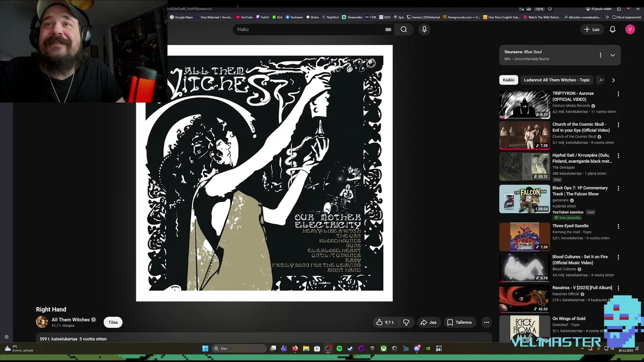The image size is (644, 362).
Task: Click the Luo create button
Action: (592, 29)
